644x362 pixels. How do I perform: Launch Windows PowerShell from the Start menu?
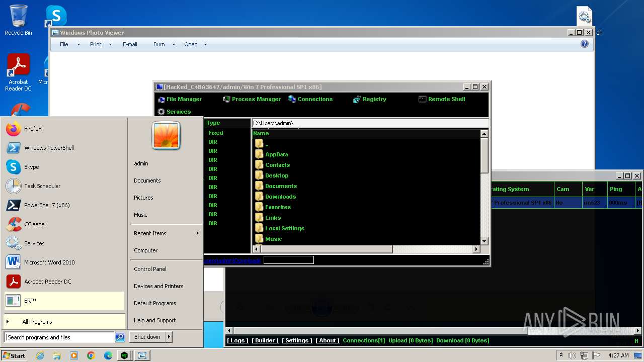[x=64, y=148]
